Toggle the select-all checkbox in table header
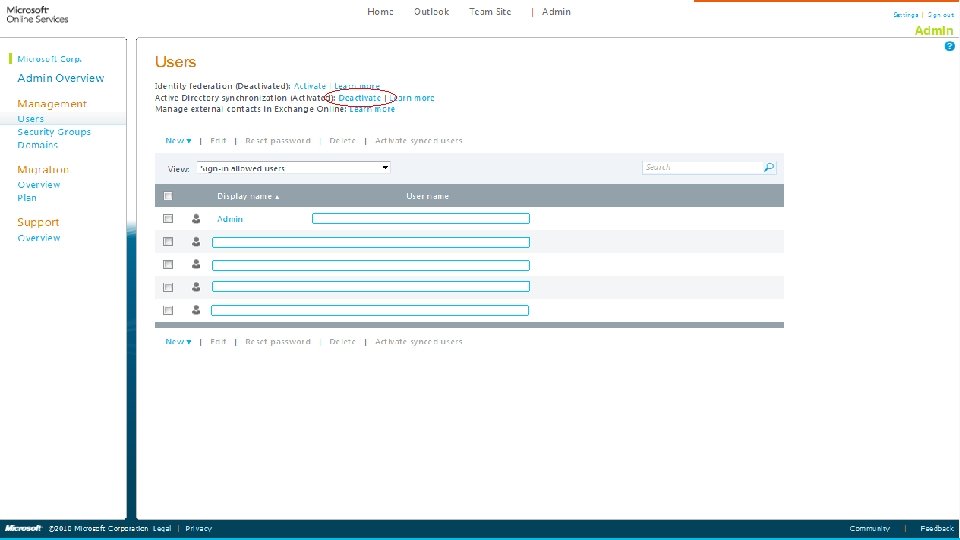Screen dimensions: 960x540 168,197
